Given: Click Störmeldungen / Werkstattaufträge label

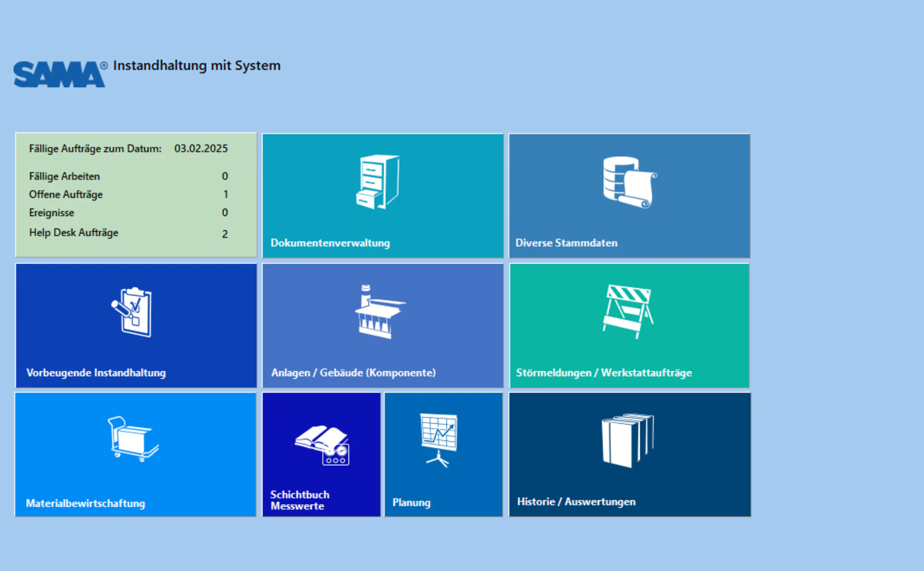Looking at the screenshot, I should [x=604, y=373].
